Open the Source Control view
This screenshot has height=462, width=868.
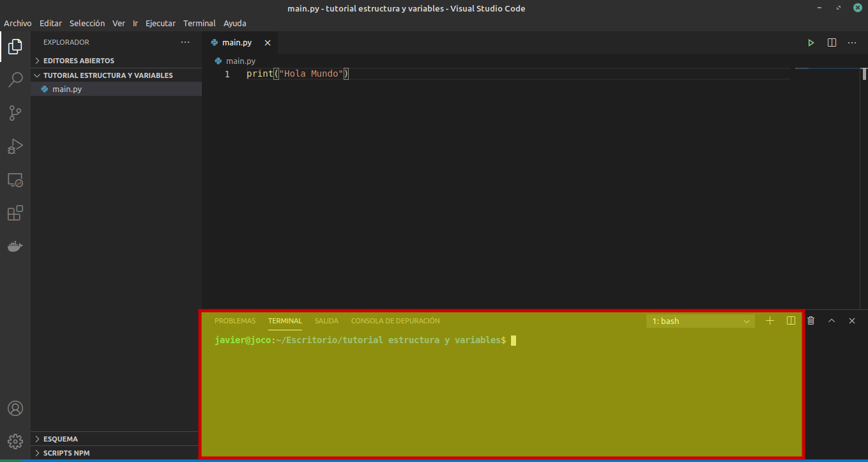pos(15,114)
